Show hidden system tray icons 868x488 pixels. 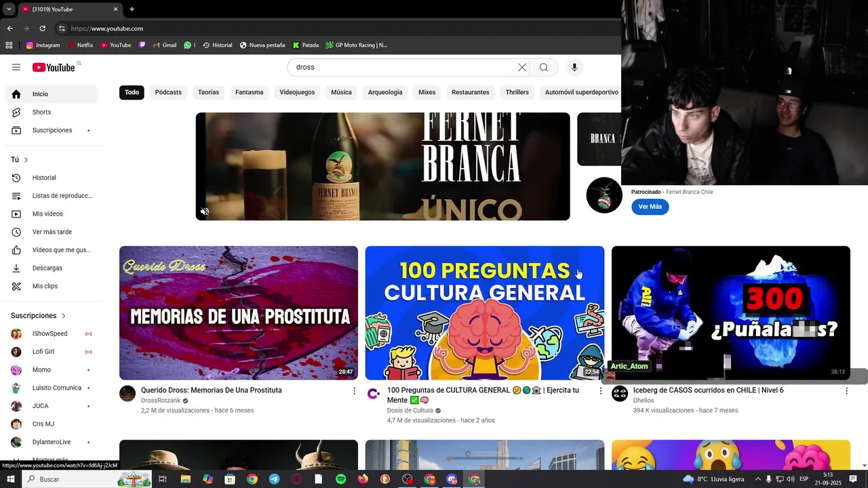[758, 479]
